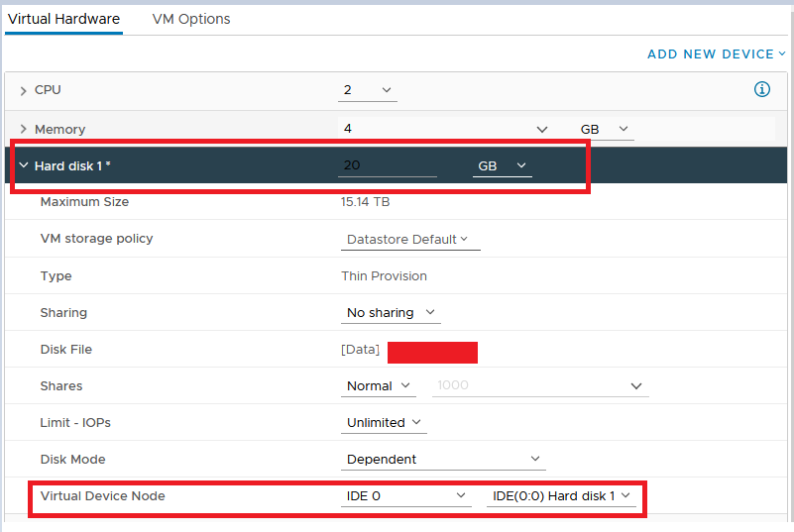Screen dimensions: 794x532
Task: Open the IDE(0:0) Hard disk 1 dropdown
Action: pyautogui.click(x=560, y=496)
